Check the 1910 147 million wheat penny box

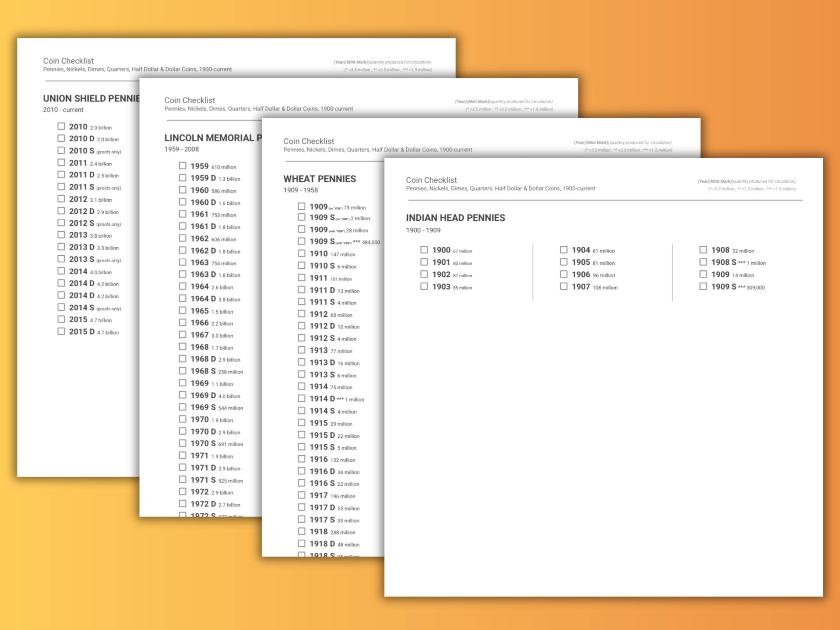(301, 253)
